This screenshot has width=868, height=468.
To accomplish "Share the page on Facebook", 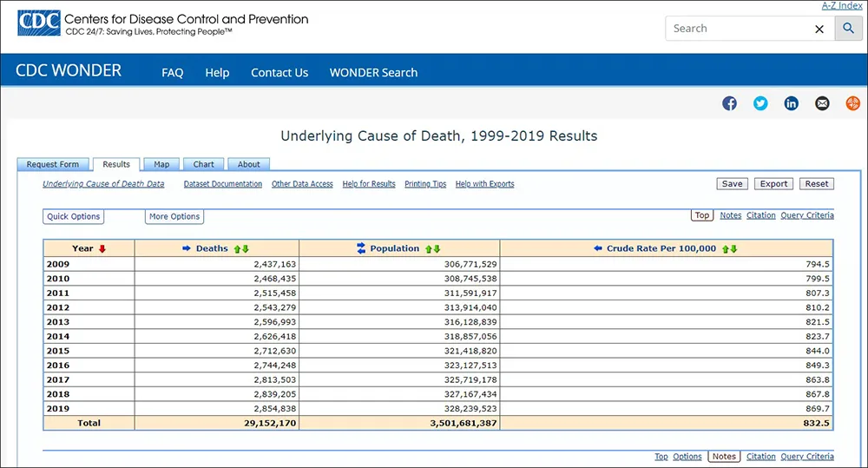I will tap(729, 103).
